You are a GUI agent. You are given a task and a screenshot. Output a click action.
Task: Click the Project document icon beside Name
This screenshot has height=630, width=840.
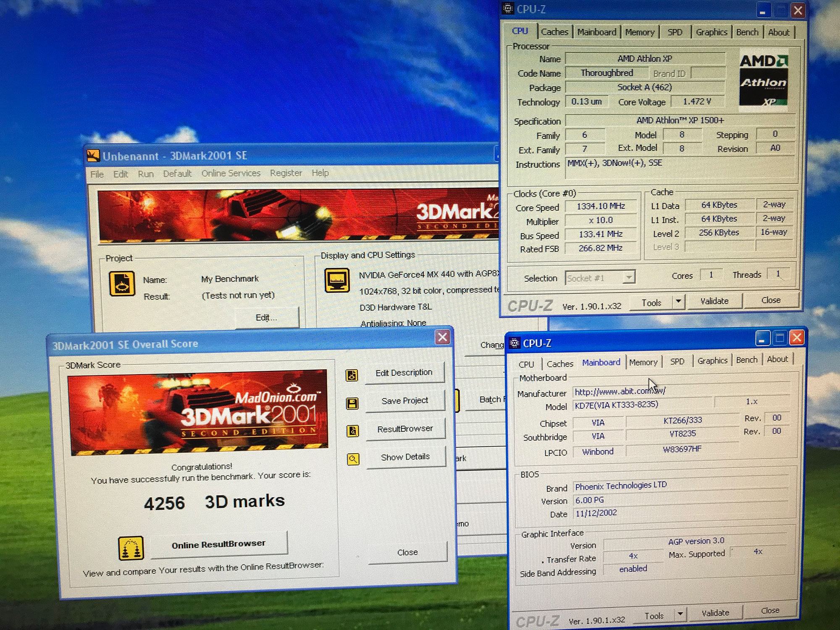122,284
